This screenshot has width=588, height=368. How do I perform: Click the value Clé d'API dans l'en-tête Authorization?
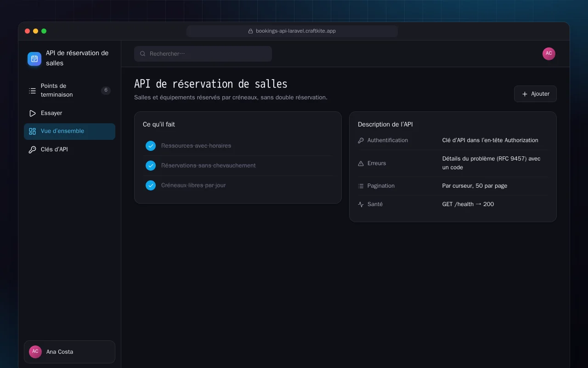(490, 140)
